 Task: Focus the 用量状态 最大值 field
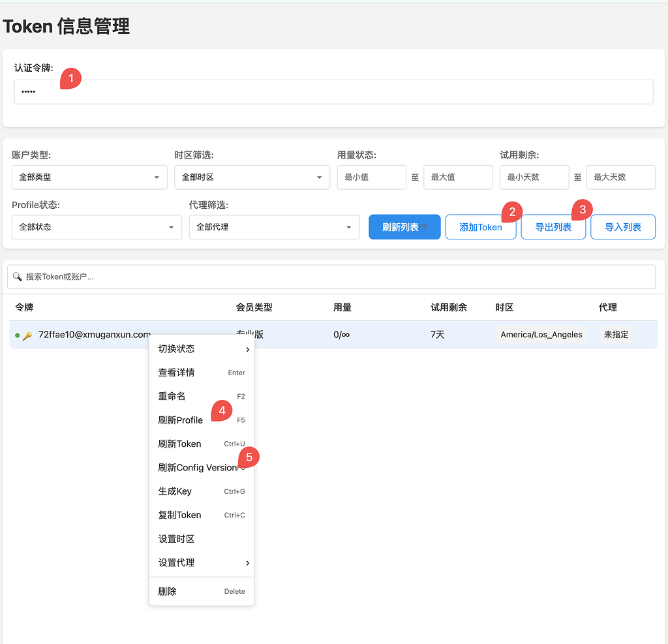(x=458, y=177)
